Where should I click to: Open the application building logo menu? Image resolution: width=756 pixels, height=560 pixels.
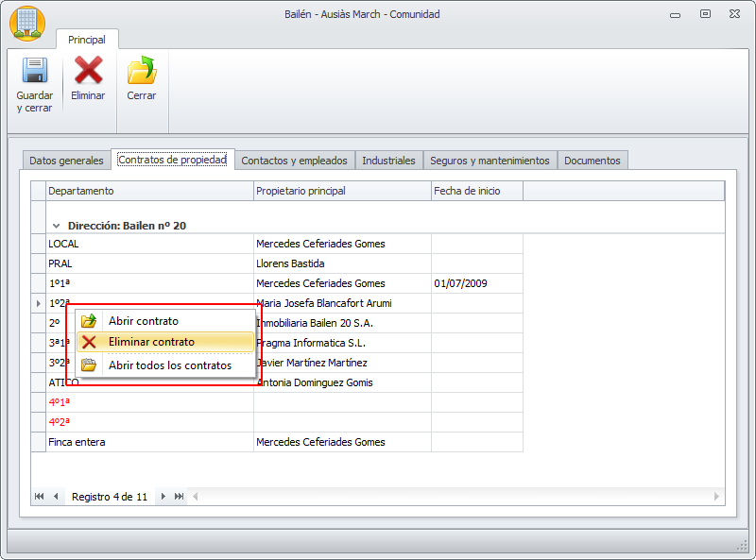click(x=27, y=23)
